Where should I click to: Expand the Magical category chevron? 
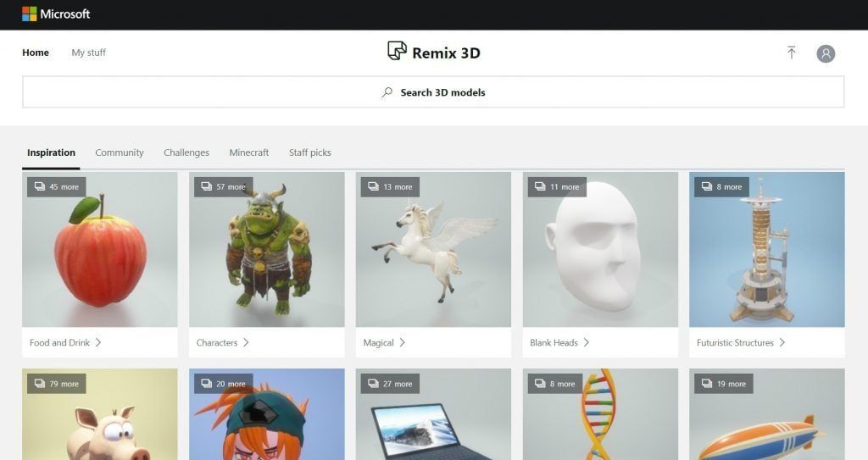point(403,342)
